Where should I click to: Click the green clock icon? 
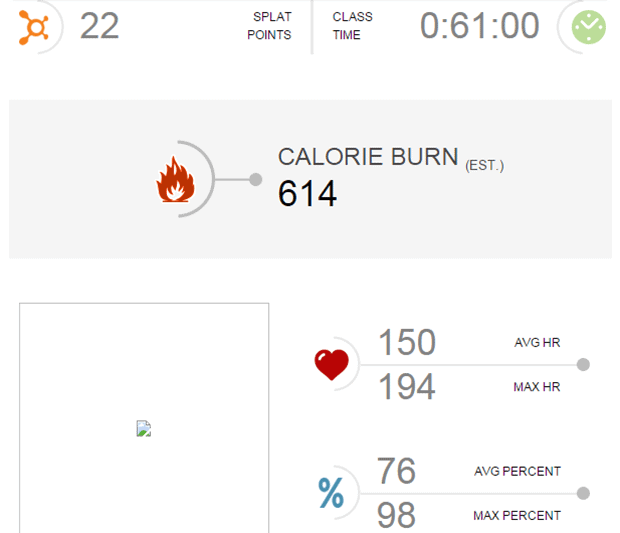tap(588, 27)
